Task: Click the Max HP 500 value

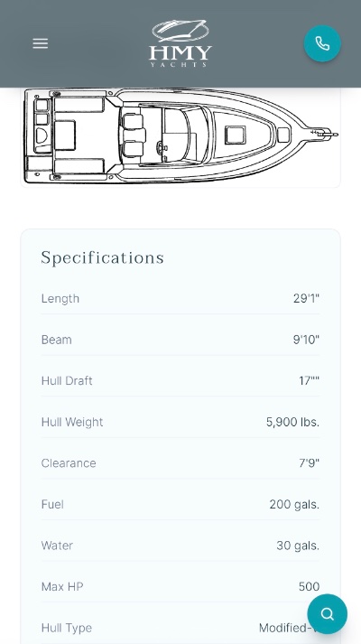Action: [x=309, y=586]
